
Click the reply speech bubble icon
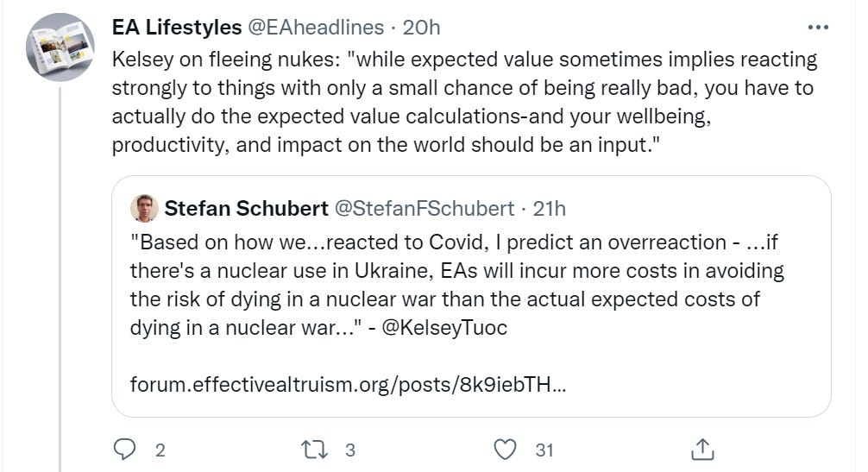(x=126, y=449)
